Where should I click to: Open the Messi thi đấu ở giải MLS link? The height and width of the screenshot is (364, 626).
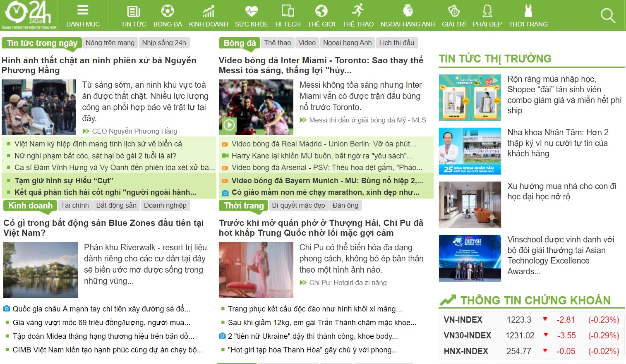click(x=367, y=120)
